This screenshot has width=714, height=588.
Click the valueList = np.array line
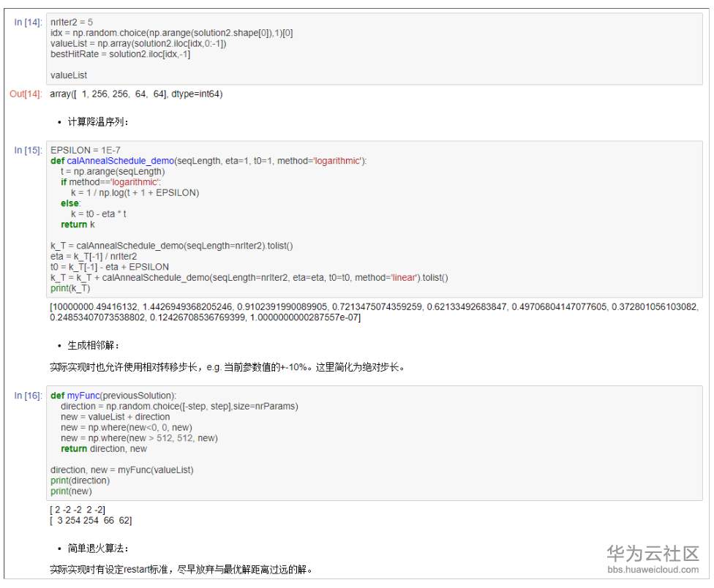coord(138,43)
